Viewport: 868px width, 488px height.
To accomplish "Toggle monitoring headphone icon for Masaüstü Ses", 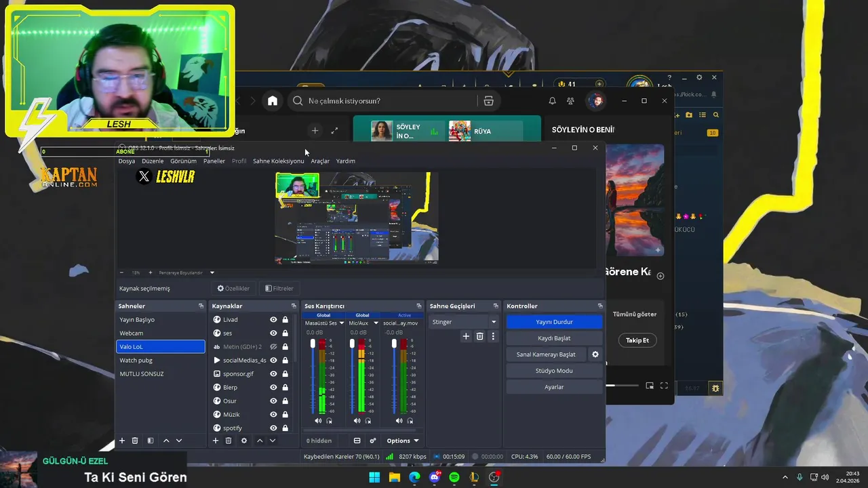I will 330,421.
